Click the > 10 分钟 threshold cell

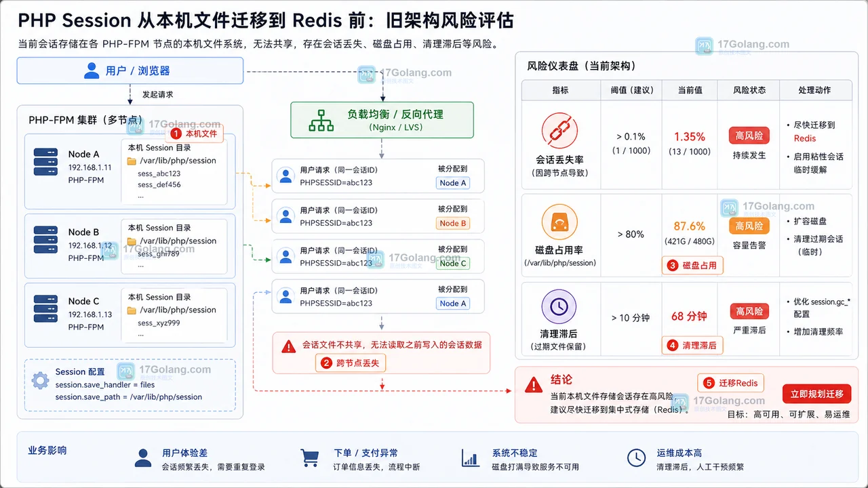(631, 317)
